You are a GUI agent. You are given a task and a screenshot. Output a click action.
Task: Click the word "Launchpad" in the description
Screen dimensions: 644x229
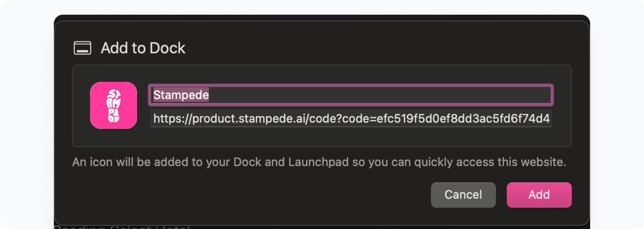pyautogui.click(x=318, y=162)
